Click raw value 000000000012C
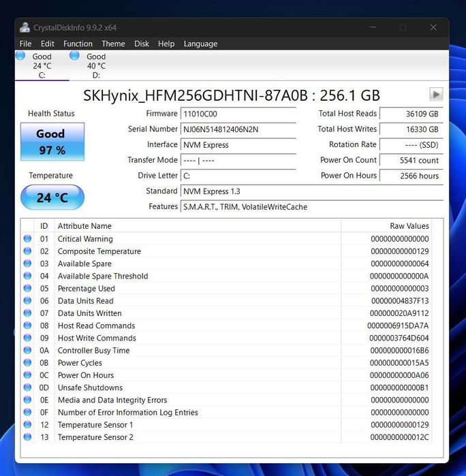The image size is (466, 476). pos(399,437)
